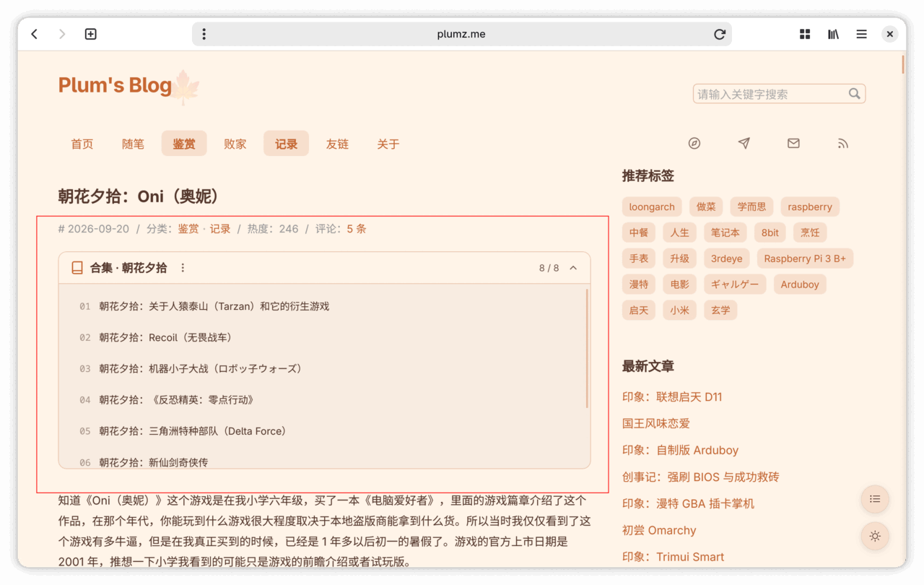Image resolution: width=924 pixels, height=585 pixels.
Task: Open the 败家 nav item
Action: (x=235, y=144)
